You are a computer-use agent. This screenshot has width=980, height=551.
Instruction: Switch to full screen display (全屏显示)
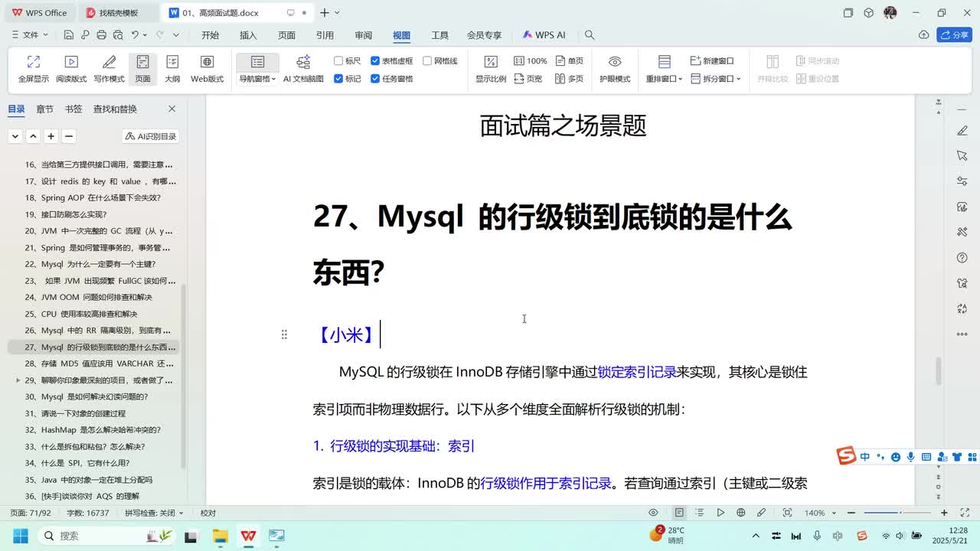33,69
